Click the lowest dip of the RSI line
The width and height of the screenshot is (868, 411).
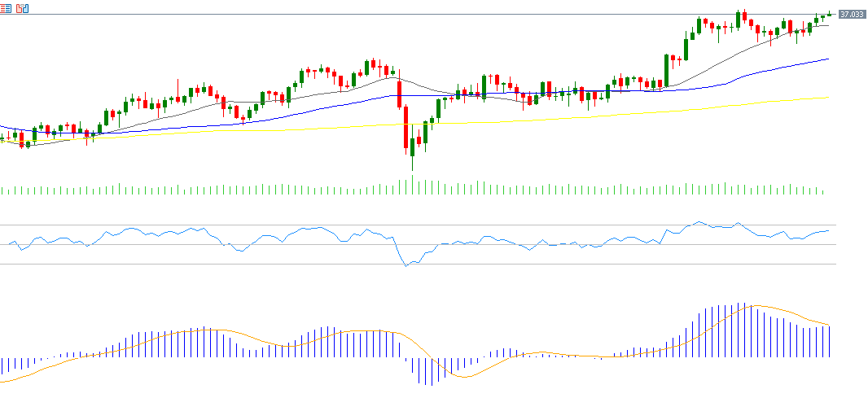pos(406,265)
